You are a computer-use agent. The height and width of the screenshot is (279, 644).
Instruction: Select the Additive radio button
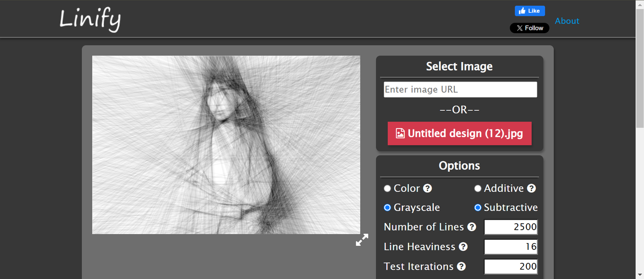click(x=478, y=188)
